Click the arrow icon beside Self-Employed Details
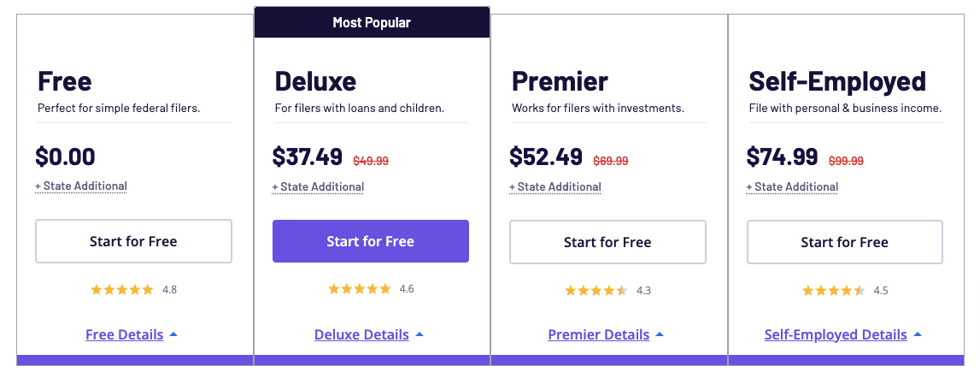 click(917, 335)
